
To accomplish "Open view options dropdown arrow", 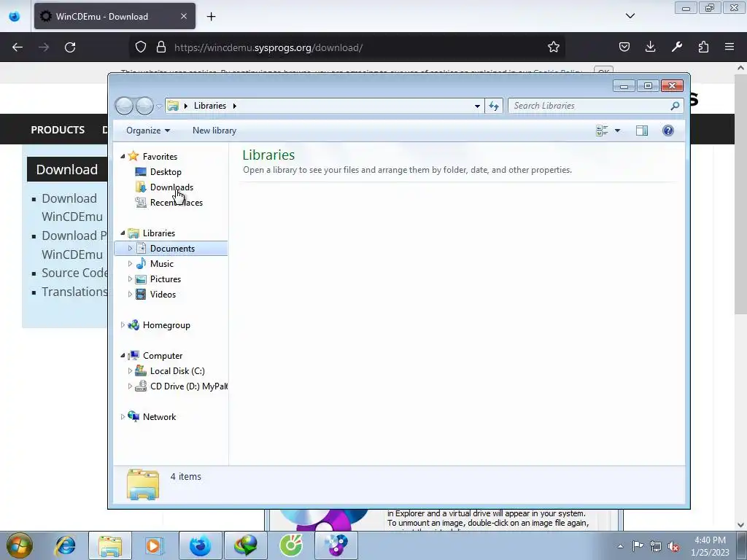I will point(617,131).
